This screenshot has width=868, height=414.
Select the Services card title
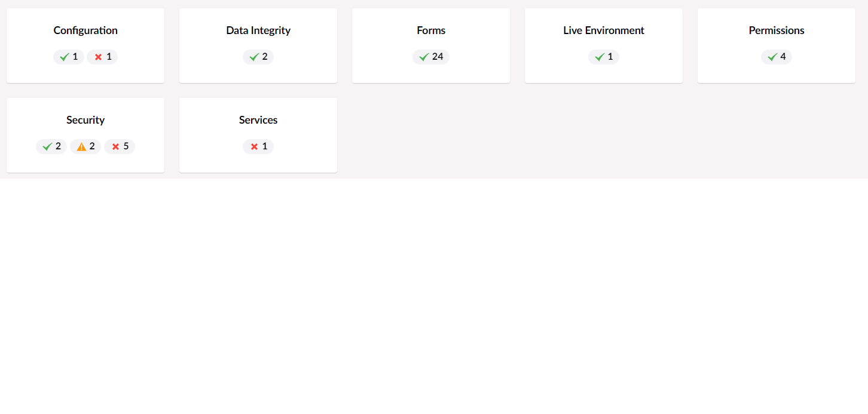pos(258,120)
